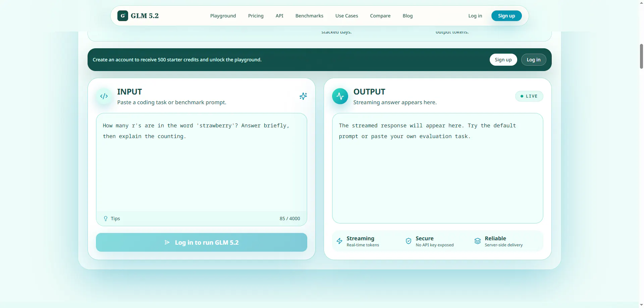Screen dimensions: 644x308
Task: View the Benchmarks page
Action: pyautogui.click(x=309, y=16)
